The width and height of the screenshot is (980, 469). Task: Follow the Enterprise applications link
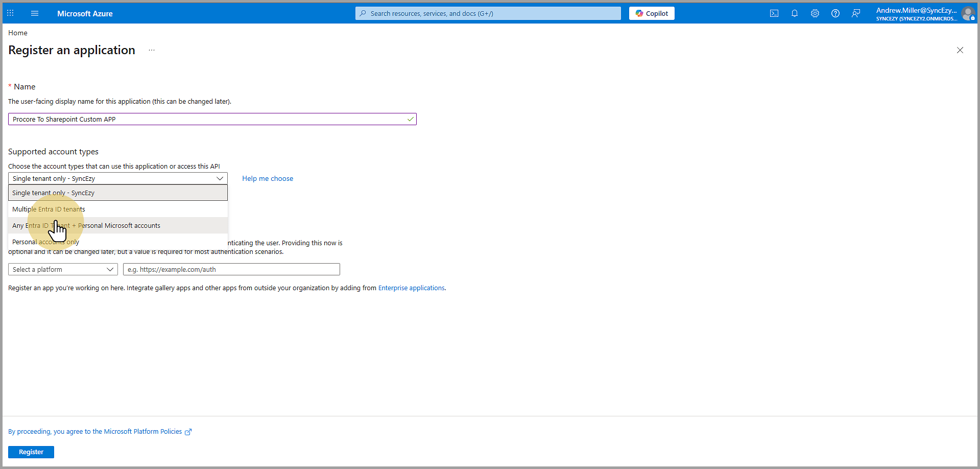click(x=411, y=288)
